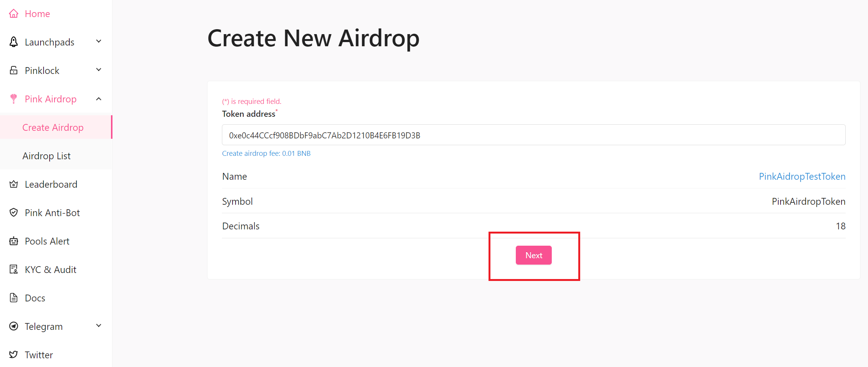Expand the Launchpads section
The width and height of the screenshot is (868, 367).
pyautogui.click(x=98, y=41)
